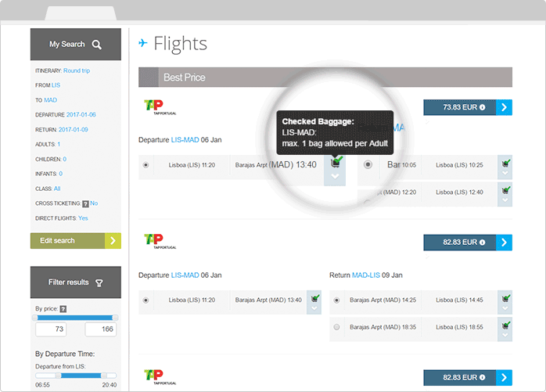Click the TO MAD value

click(51, 100)
